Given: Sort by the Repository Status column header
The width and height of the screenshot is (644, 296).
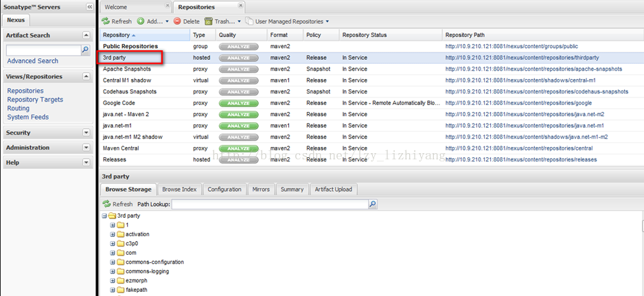Looking at the screenshot, I should point(391,35).
